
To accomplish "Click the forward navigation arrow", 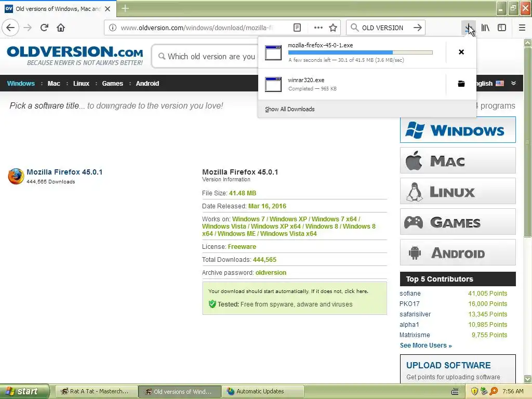I will [x=28, y=28].
